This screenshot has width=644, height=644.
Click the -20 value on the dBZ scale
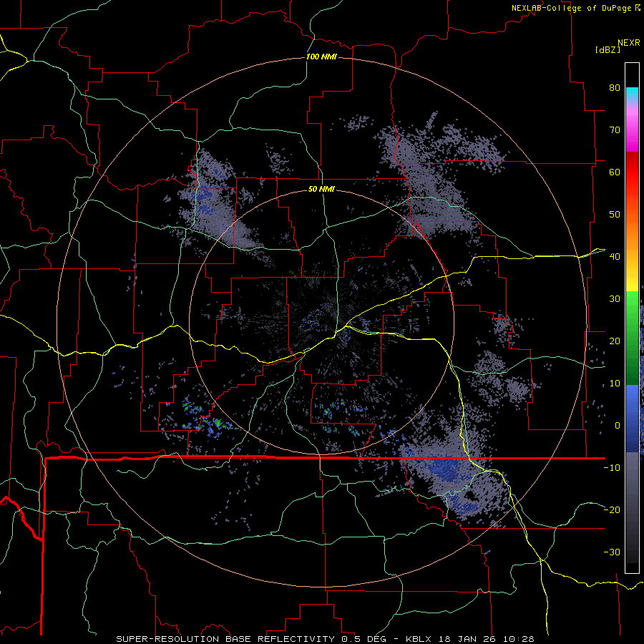point(612,510)
